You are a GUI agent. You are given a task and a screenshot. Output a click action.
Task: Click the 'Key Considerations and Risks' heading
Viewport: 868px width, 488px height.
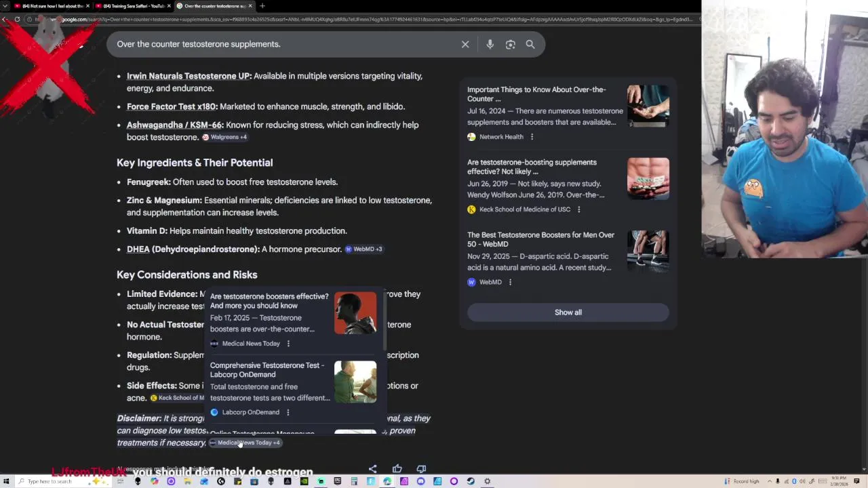click(x=187, y=274)
